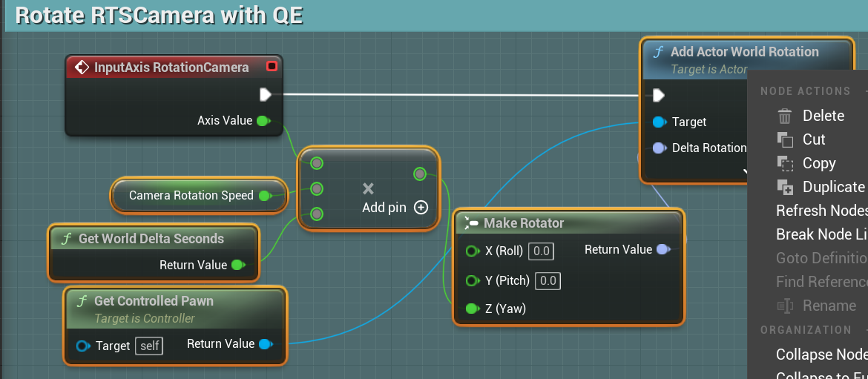Choose Collapse Nodes under Organization
This screenshot has width=868, height=379.
822,354
